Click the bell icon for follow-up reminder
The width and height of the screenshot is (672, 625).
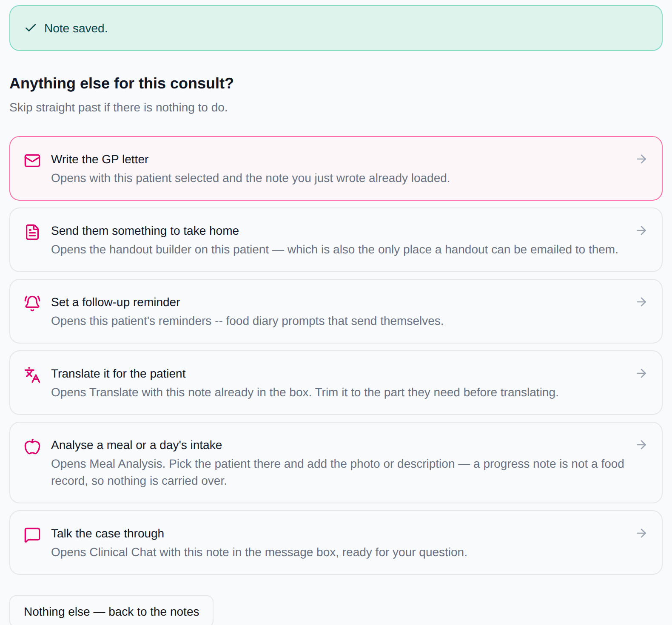point(32,303)
